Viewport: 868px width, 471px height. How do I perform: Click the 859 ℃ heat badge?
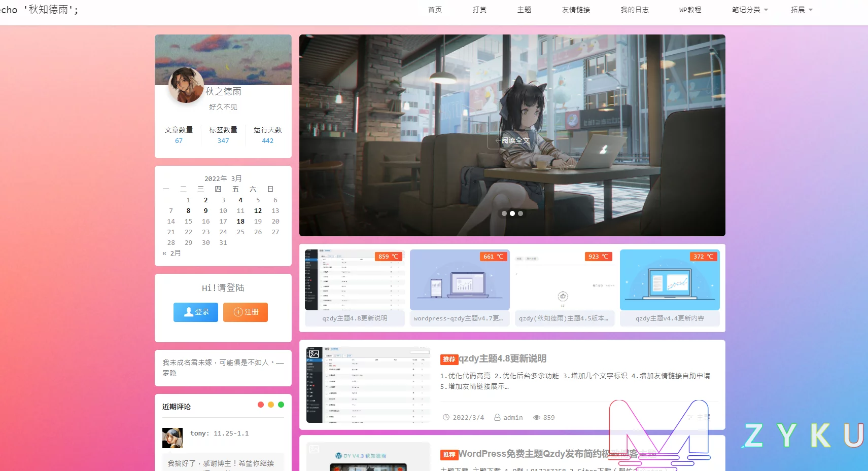(x=388, y=257)
